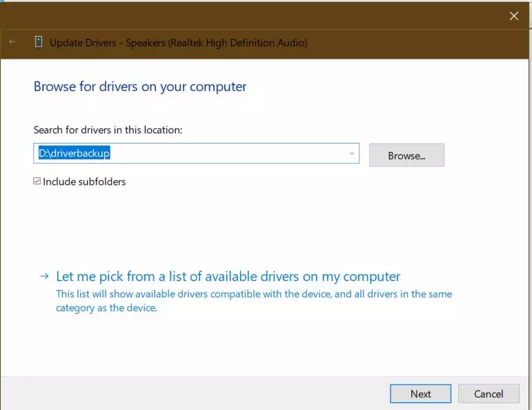Click the arrow icon before 'Let me pick'

click(x=44, y=276)
